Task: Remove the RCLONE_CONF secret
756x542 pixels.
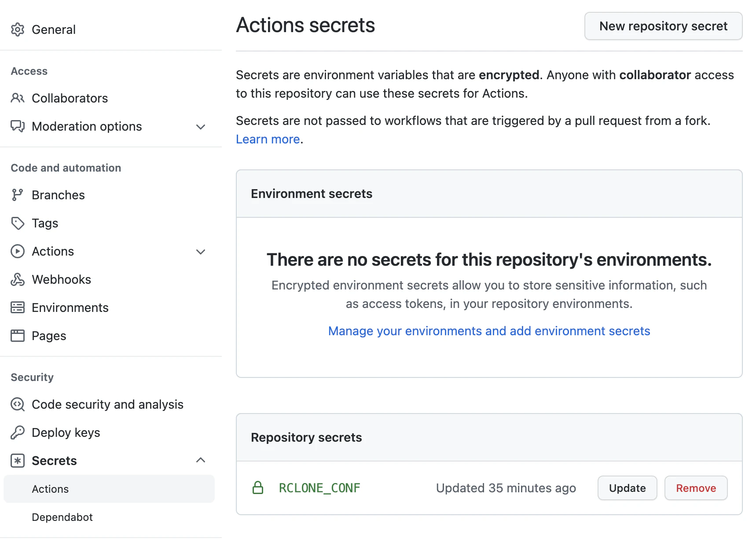Action: pos(696,488)
